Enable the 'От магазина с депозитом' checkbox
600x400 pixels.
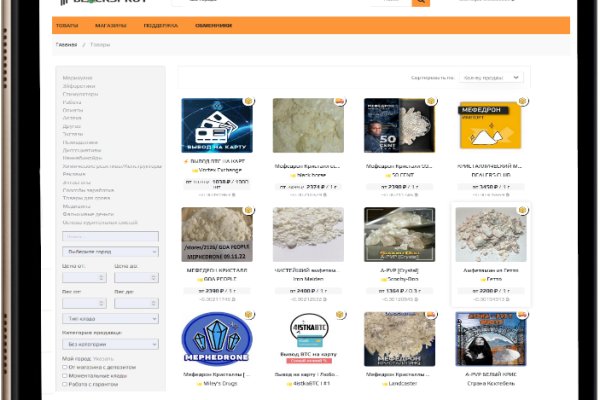point(65,367)
